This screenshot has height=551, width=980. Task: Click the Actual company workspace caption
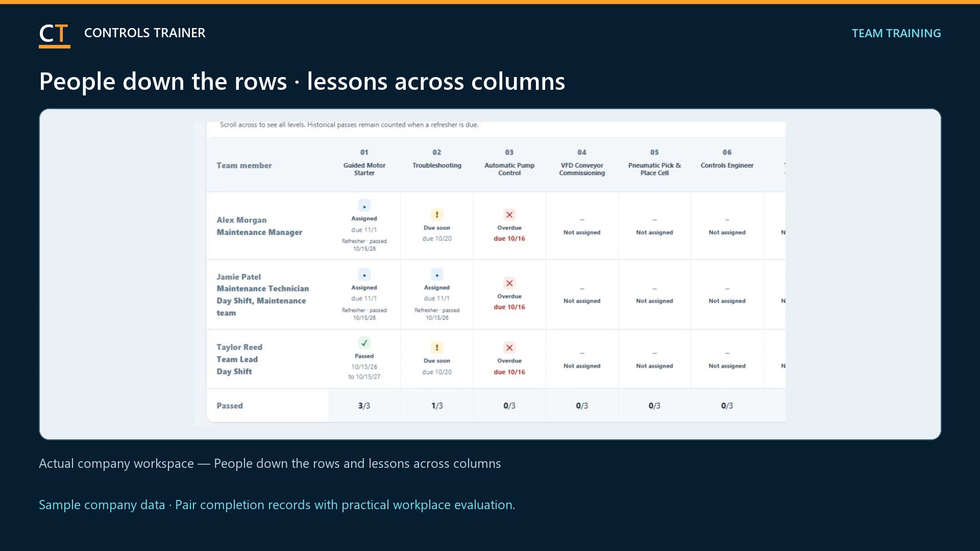point(269,463)
